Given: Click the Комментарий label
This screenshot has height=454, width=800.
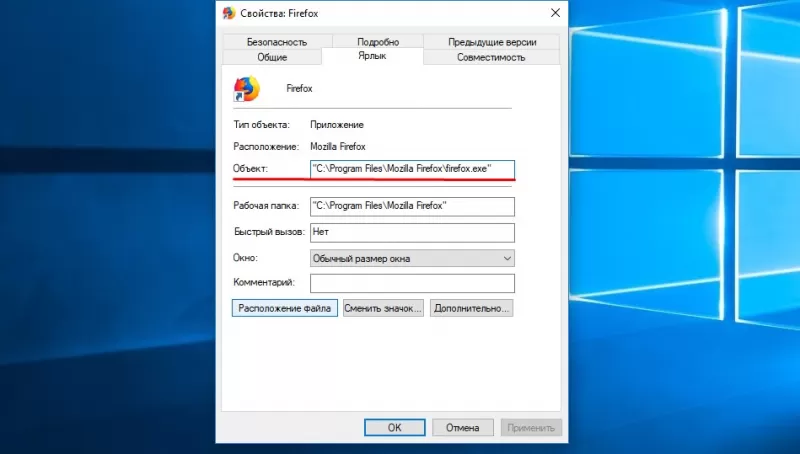Looking at the screenshot, I should 264,282.
